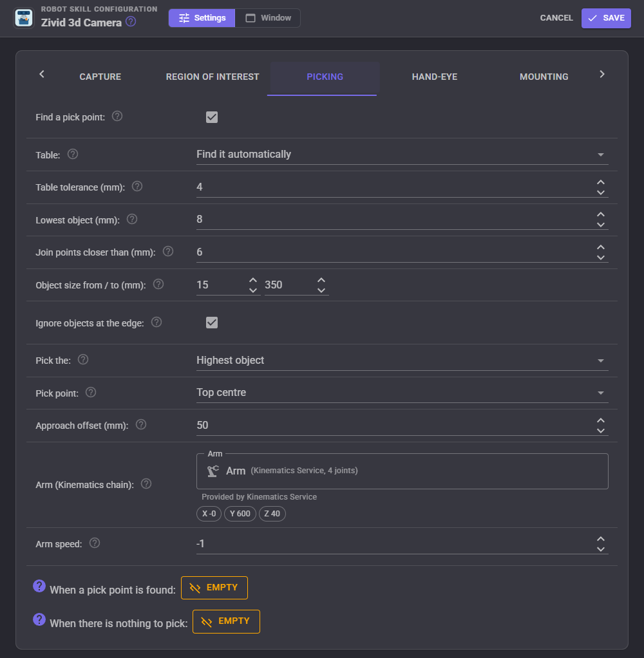644x658 pixels.
Task: Switch to the Capture tab
Action: pos(100,77)
